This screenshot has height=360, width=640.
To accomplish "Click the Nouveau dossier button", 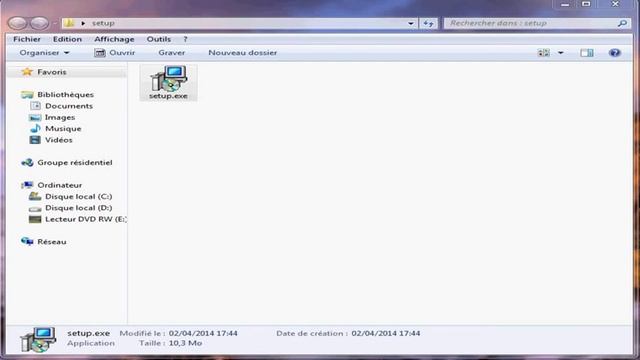I will pos(242,53).
